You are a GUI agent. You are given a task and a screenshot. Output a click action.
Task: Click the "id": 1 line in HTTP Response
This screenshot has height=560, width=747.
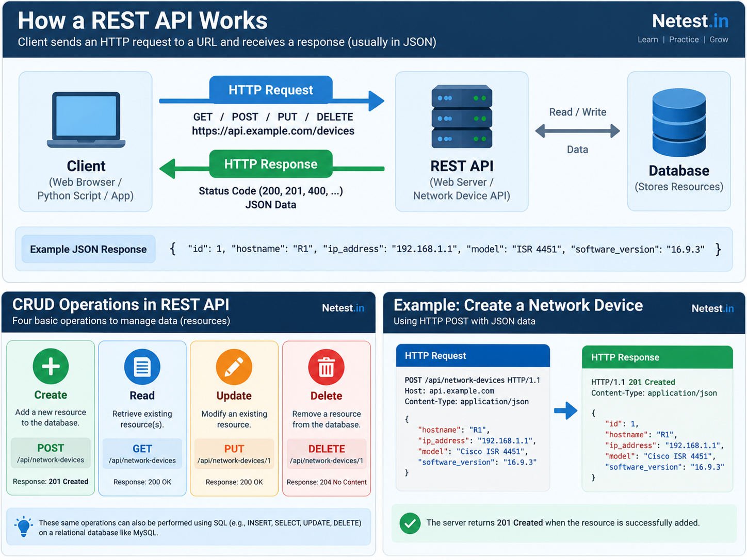622,424
